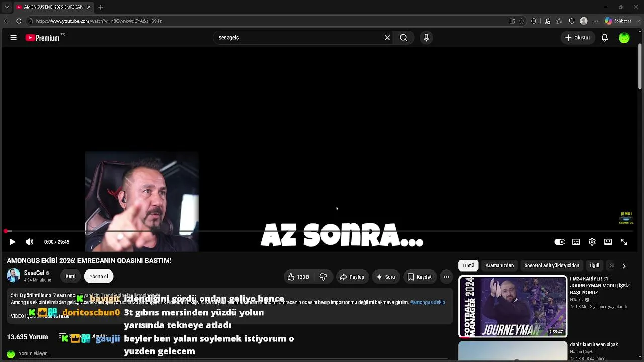Save the video with Kaydet
The height and width of the screenshot is (362, 644).
coord(419,277)
